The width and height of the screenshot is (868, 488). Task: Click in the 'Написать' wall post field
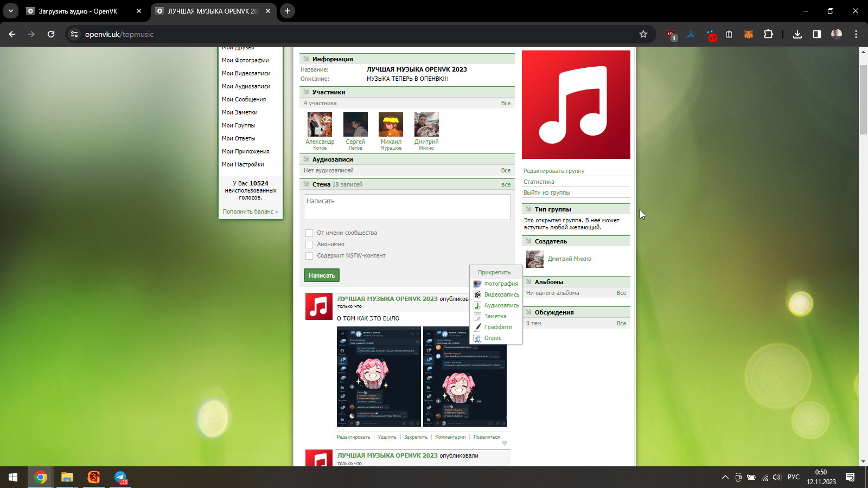click(407, 207)
